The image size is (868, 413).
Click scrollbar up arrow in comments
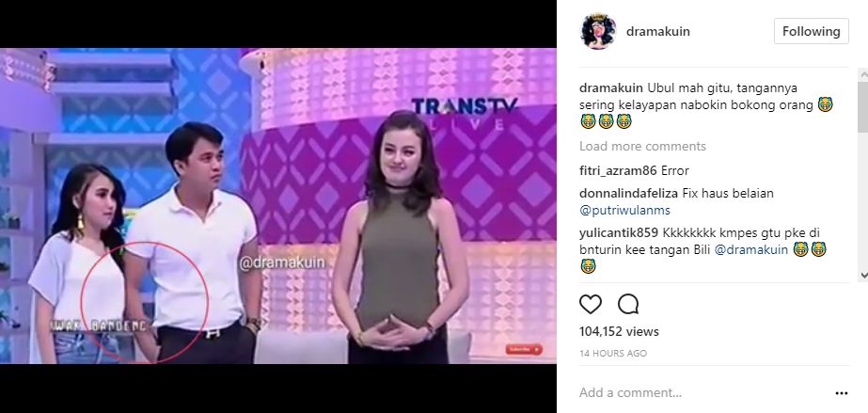863,73
